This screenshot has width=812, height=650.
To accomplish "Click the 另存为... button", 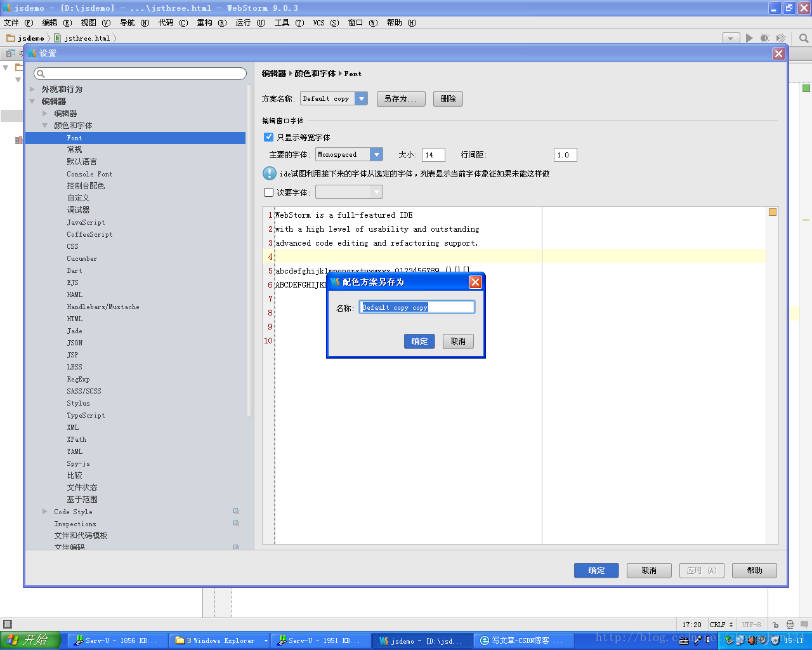I will [x=401, y=99].
